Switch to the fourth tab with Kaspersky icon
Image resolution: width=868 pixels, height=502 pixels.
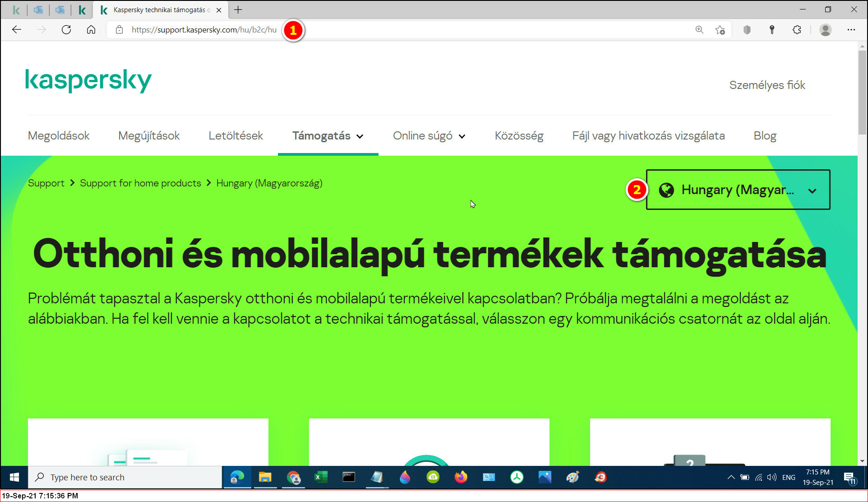[82, 10]
